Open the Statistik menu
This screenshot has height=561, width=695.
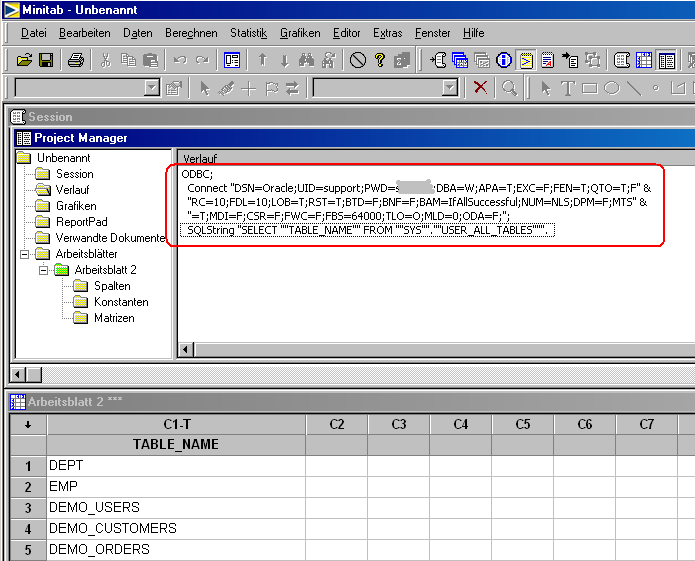(x=248, y=33)
